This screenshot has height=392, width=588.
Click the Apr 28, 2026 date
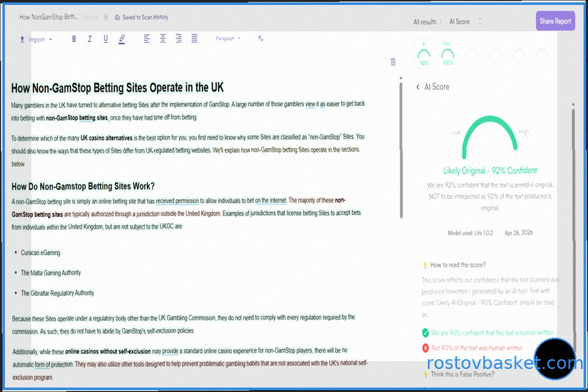coord(519,233)
